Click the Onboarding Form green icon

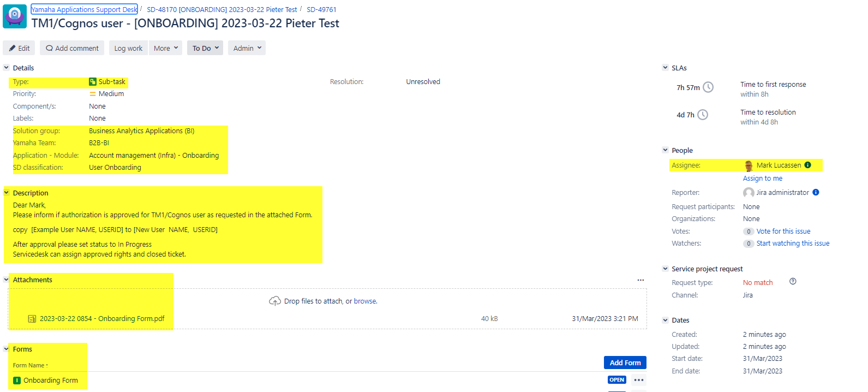pos(17,381)
